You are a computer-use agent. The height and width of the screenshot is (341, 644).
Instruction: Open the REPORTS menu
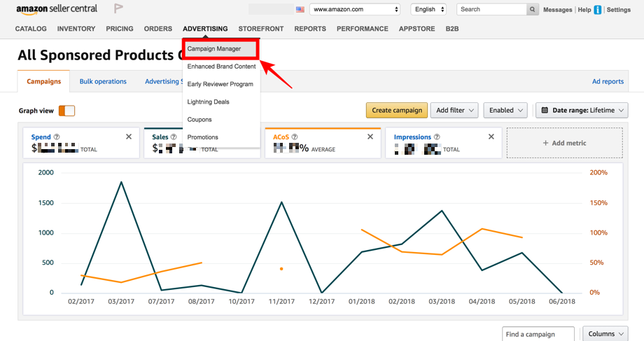click(x=310, y=29)
